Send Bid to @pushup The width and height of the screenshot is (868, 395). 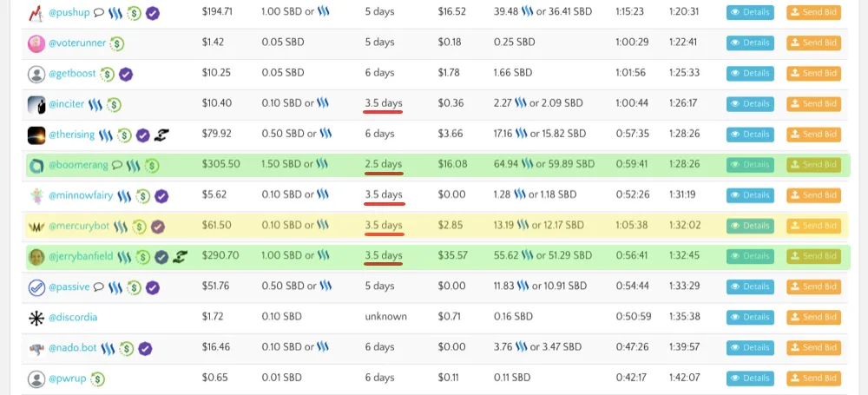814,12
